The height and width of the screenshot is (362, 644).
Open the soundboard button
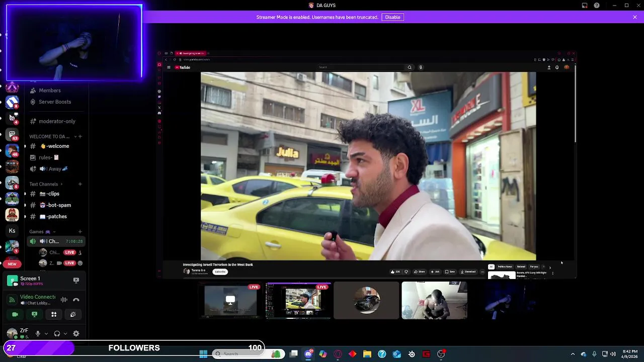click(x=73, y=314)
